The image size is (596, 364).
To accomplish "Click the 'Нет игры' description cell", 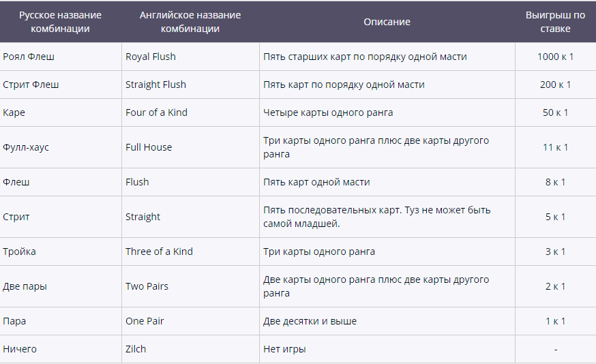I will [284, 349].
